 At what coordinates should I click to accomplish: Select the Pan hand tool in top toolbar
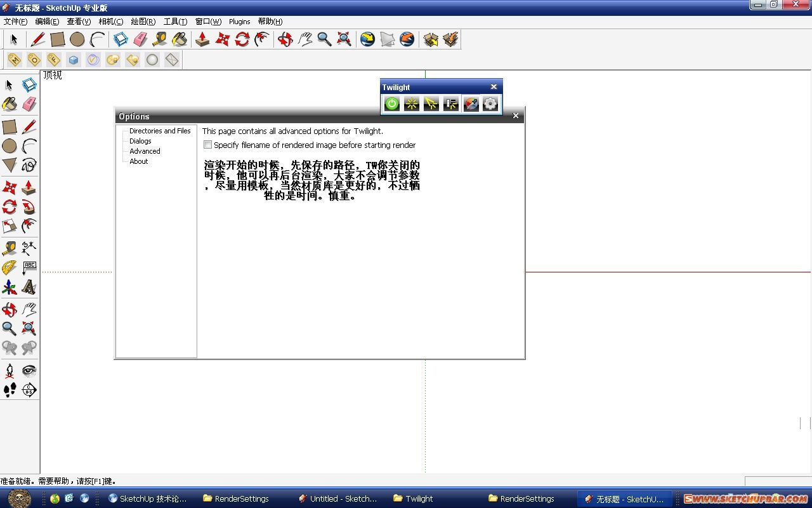[304, 39]
